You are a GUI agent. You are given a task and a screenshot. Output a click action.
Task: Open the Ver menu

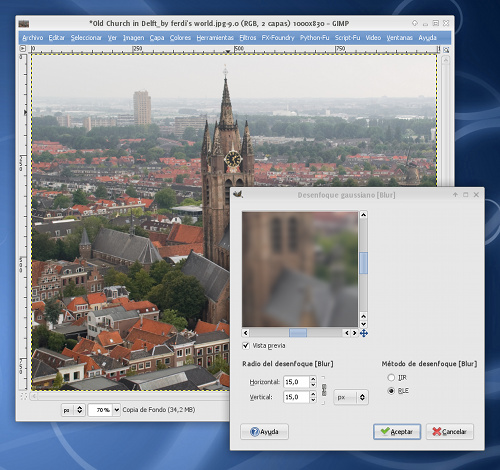pos(112,38)
